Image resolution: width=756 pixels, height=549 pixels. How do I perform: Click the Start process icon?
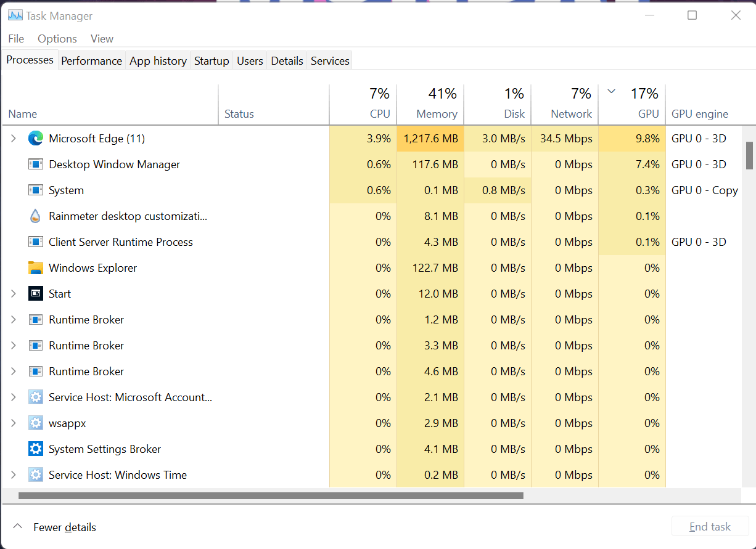tap(36, 294)
